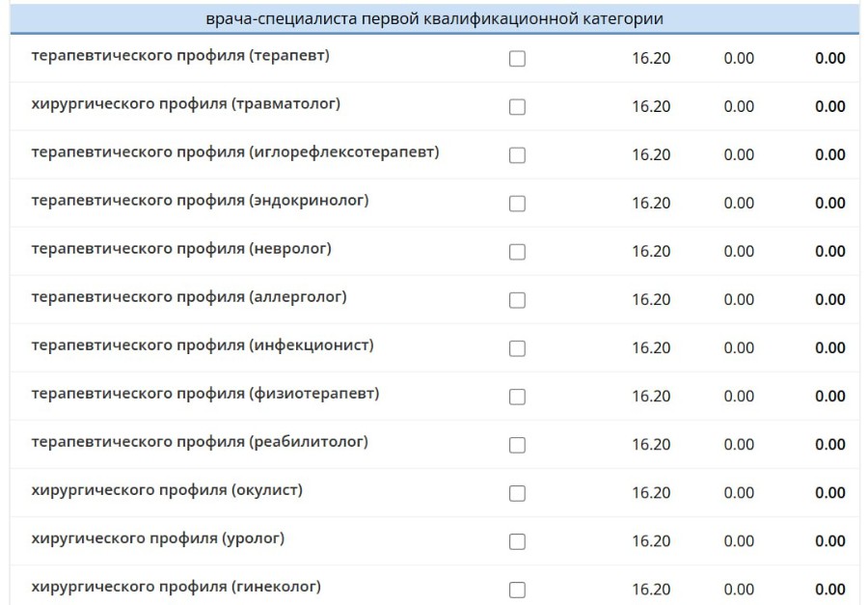Mark the аллерголог checkbox
Viewport: 868px width, 605px height.
coord(517,300)
